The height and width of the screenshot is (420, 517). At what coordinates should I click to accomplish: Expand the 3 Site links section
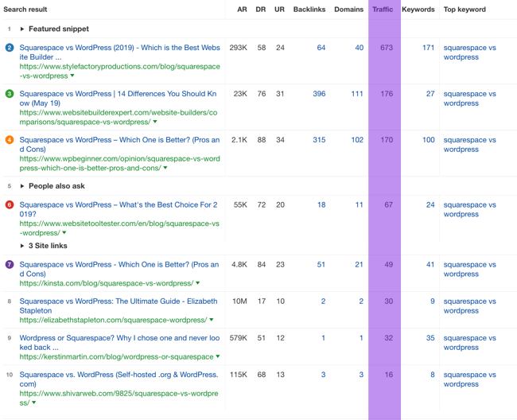tap(22, 246)
